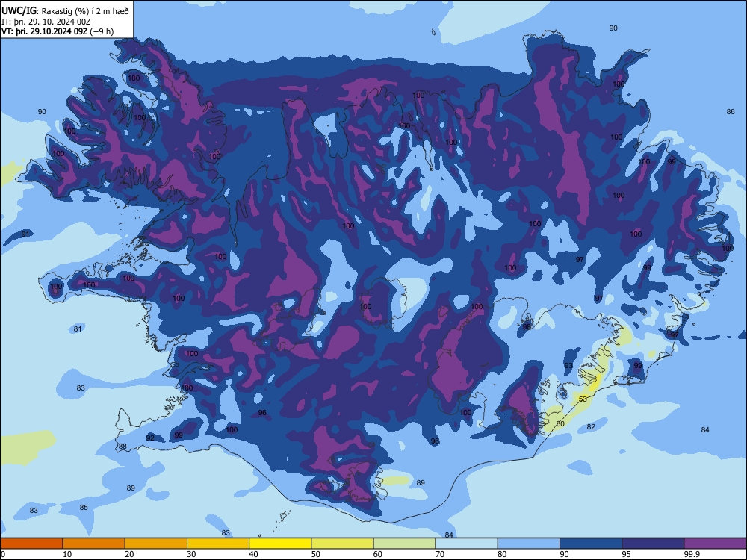Click the '99.9' legend tick label

tap(692, 554)
